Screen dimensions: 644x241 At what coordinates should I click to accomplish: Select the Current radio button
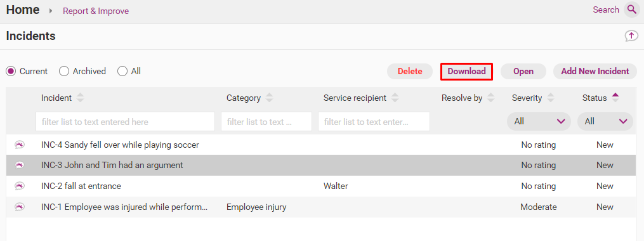[x=11, y=72]
